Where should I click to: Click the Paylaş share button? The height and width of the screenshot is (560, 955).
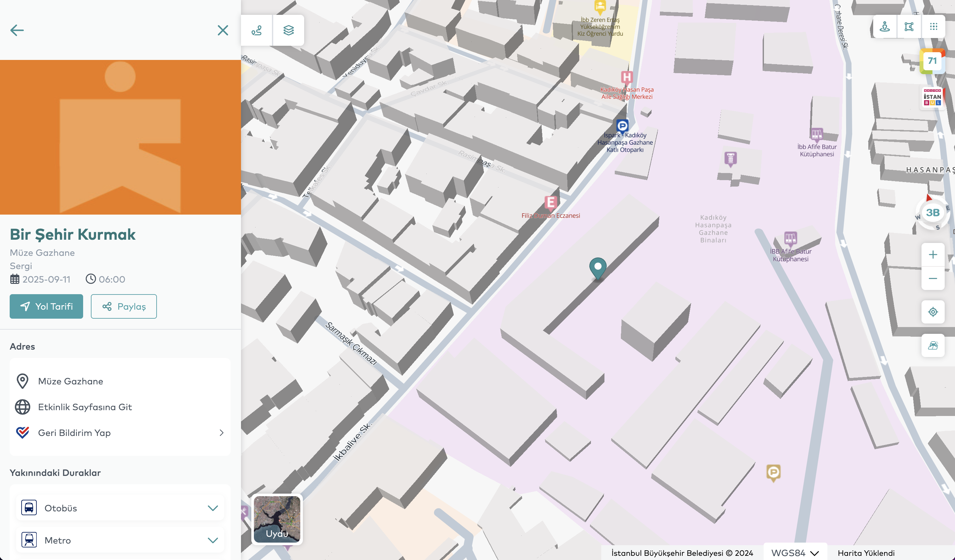[123, 306]
